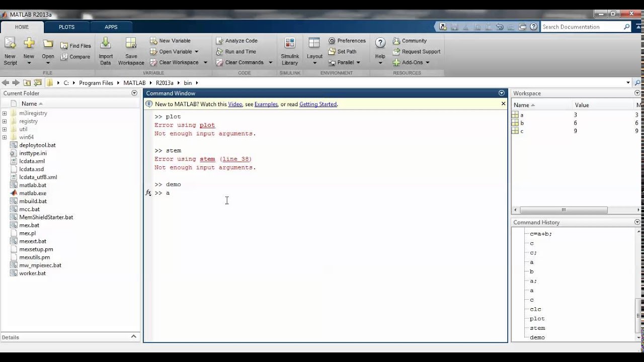This screenshot has height=362, width=644.
Task: Open the address bar path dropdown
Action: click(628, 83)
